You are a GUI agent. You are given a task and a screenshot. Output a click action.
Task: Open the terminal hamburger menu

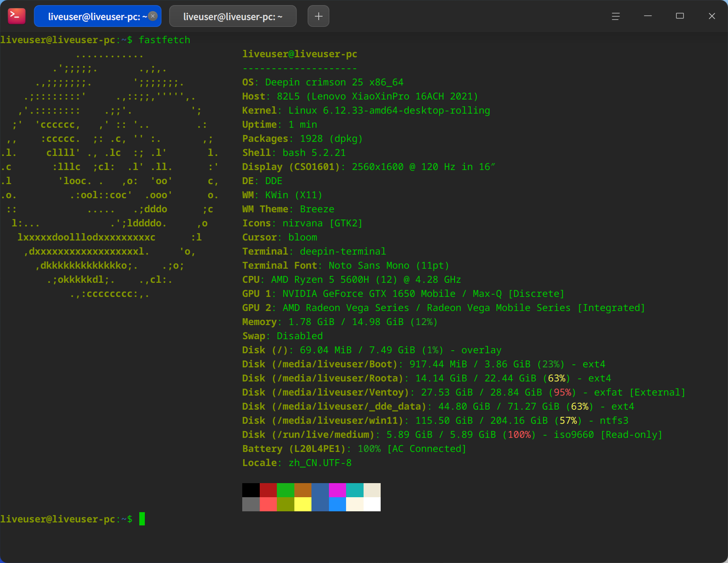pyautogui.click(x=616, y=16)
